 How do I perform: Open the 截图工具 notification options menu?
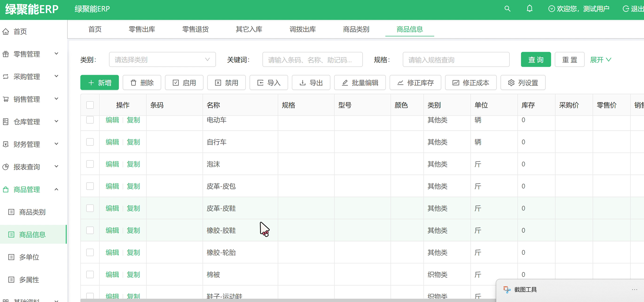pos(634,290)
